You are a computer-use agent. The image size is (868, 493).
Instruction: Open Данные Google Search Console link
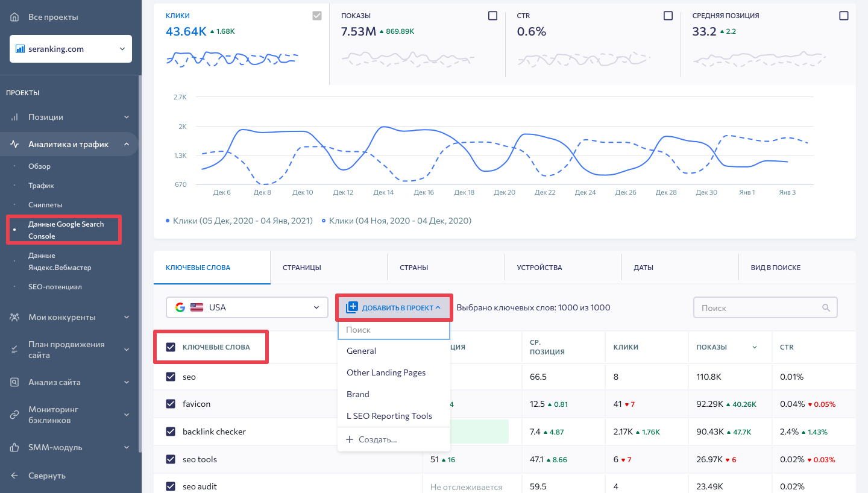point(66,230)
